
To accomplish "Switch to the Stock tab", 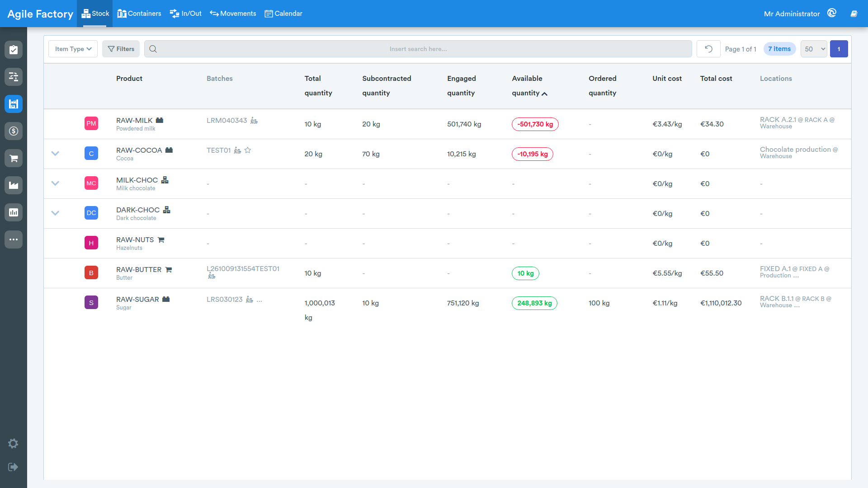I will point(95,14).
